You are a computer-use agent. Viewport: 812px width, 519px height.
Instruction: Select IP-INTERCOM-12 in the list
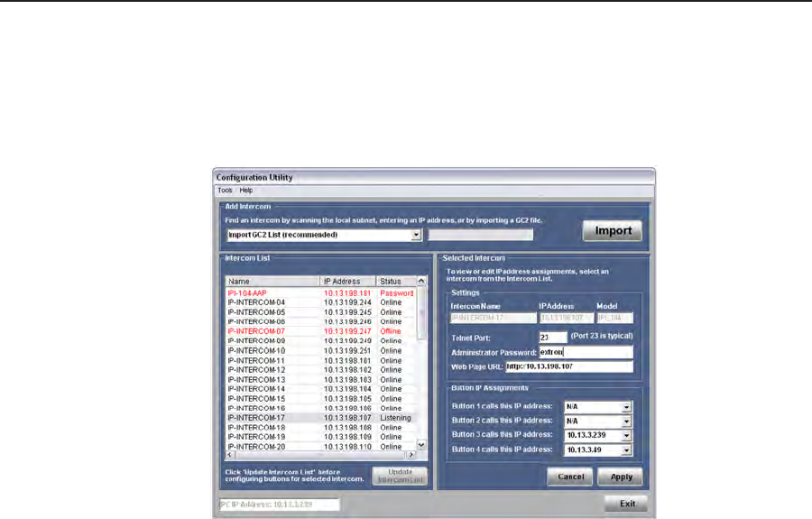click(x=321, y=370)
